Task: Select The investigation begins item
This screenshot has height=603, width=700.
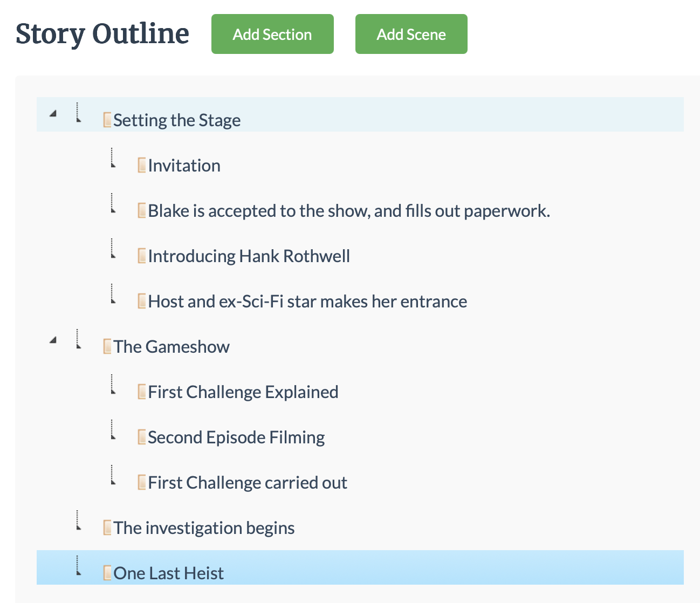Action: coord(204,528)
